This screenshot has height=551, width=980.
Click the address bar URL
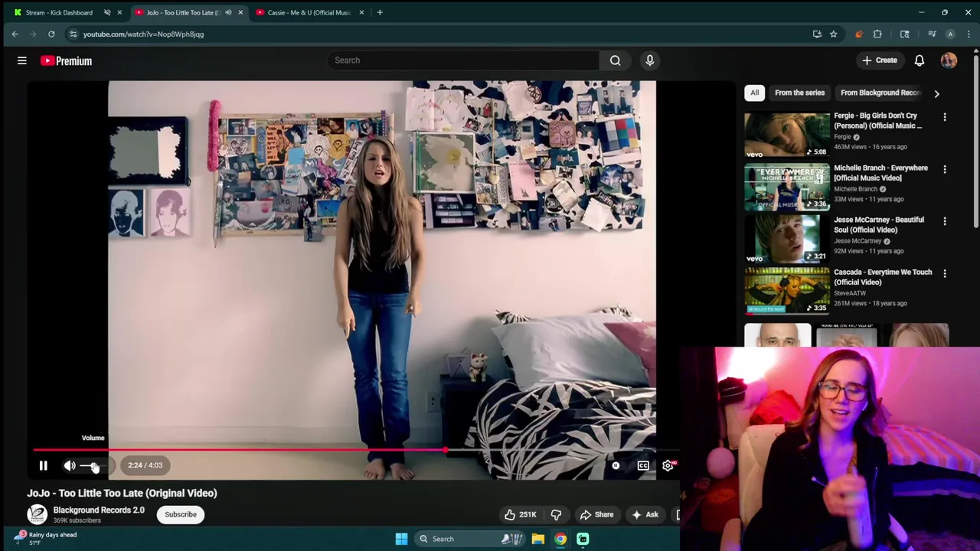coord(143,34)
